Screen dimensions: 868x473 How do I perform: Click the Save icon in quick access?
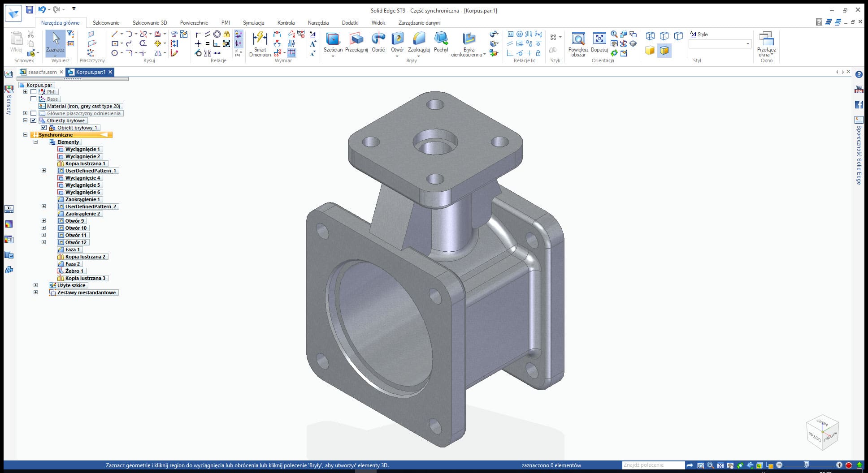pyautogui.click(x=29, y=9)
